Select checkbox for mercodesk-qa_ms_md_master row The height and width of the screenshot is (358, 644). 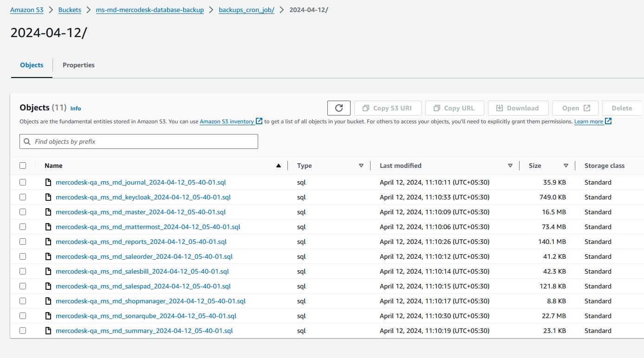(x=23, y=212)
